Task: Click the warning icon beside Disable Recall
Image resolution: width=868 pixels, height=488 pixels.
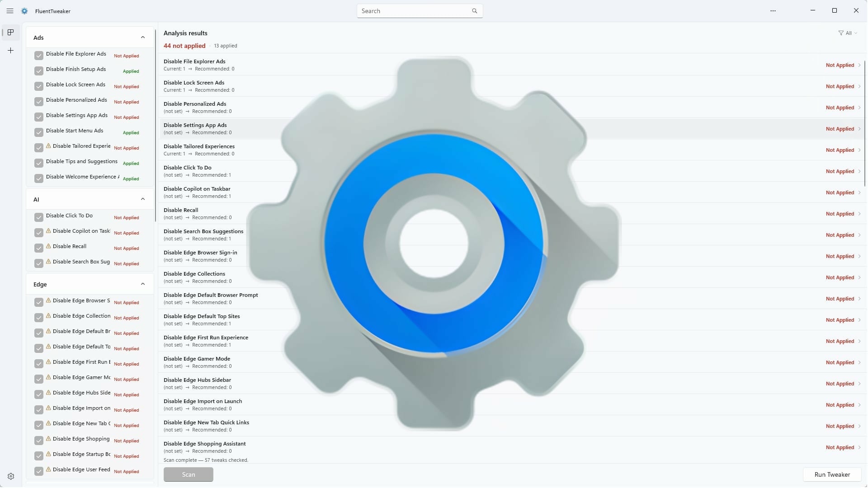Action: [x=49, y=246]
